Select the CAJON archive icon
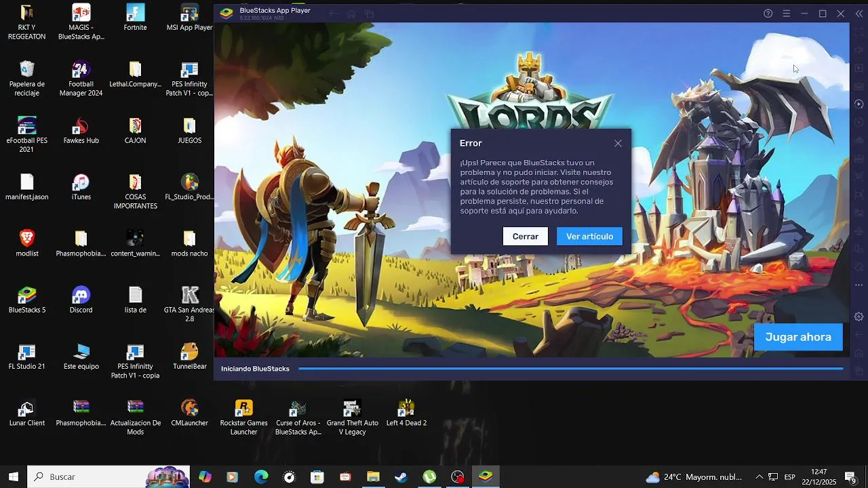Image resolution: width=868 pixels, height=488 pixels. [136, 131]
